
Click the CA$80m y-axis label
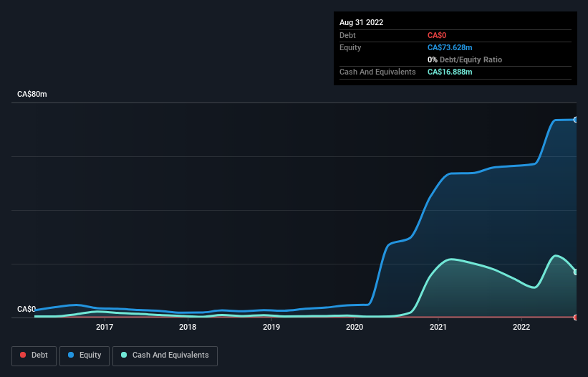click(x=32, y=94)
